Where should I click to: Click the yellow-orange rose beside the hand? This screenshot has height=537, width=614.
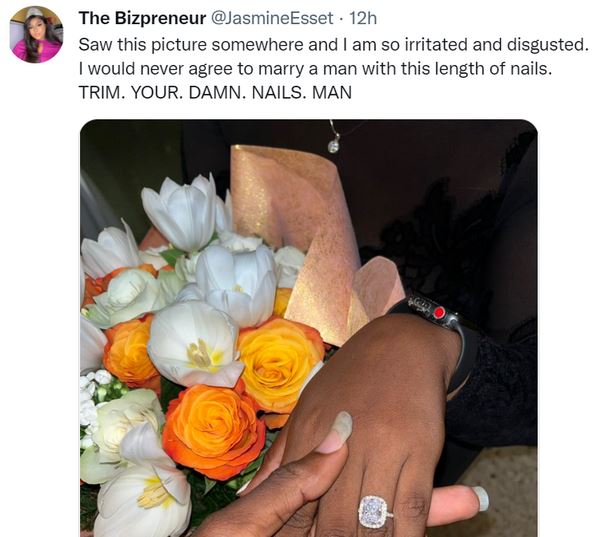(x=280, y=363)
